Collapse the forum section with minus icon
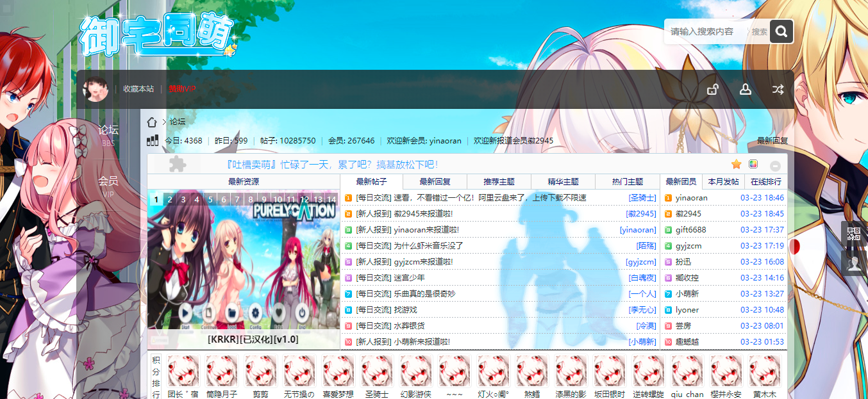 [x=775, y=165]
